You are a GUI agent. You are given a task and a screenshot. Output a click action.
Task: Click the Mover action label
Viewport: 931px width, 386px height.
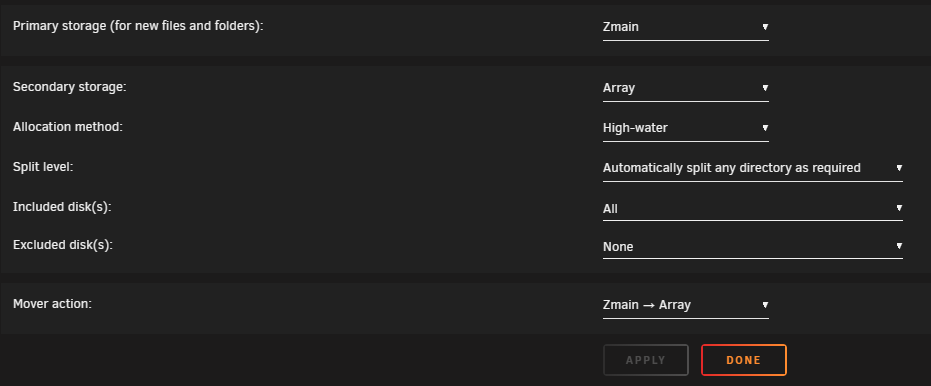click(52, 303)
